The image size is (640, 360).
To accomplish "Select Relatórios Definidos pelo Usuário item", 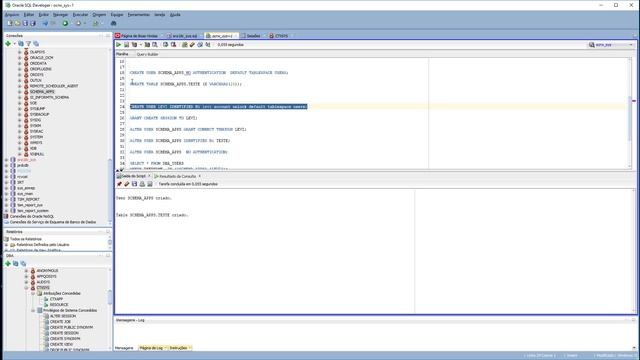I will click(x=43, y=245).
